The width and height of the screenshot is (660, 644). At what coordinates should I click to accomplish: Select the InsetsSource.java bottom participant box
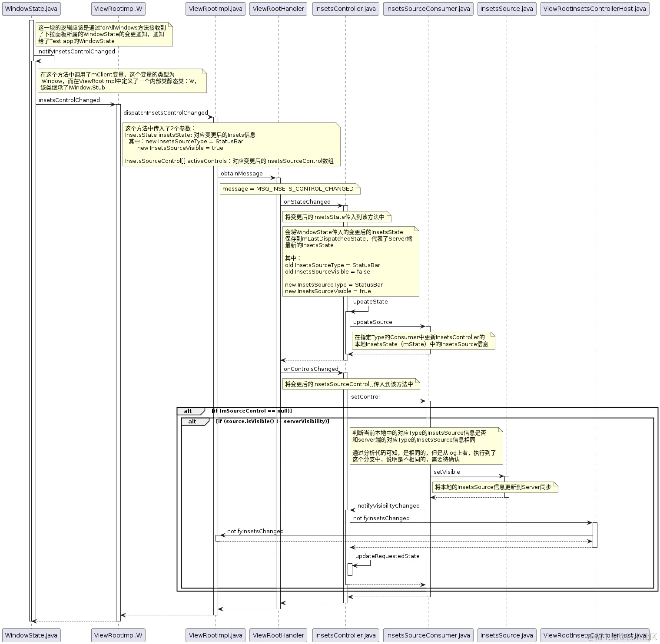[506, 635]
